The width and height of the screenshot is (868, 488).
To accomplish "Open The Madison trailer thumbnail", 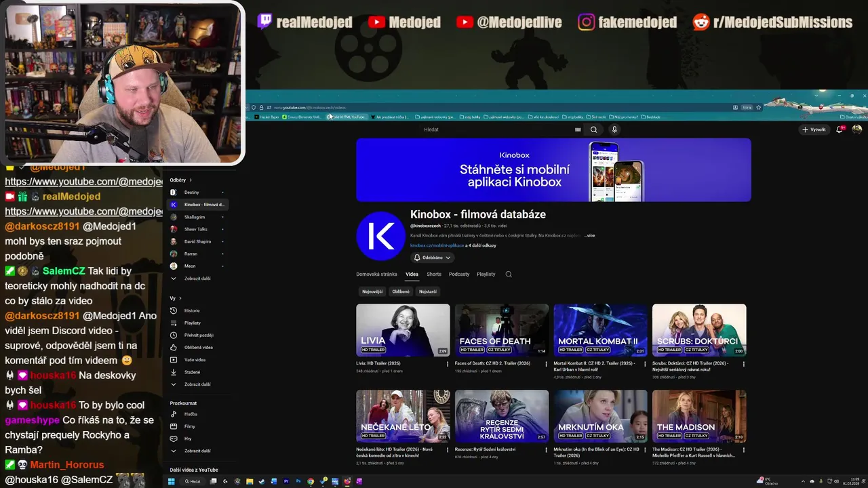I will pos(699,416).
